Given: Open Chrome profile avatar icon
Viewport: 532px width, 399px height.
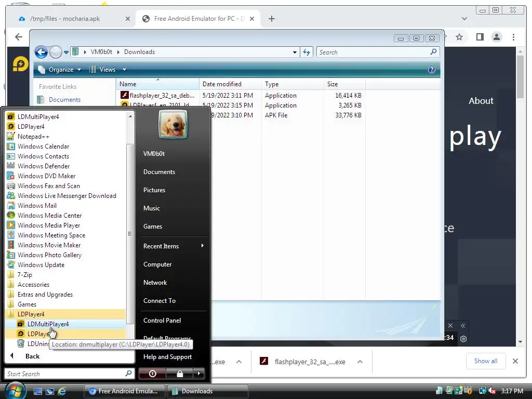Looking at the screenshot, I should [496, 37].
